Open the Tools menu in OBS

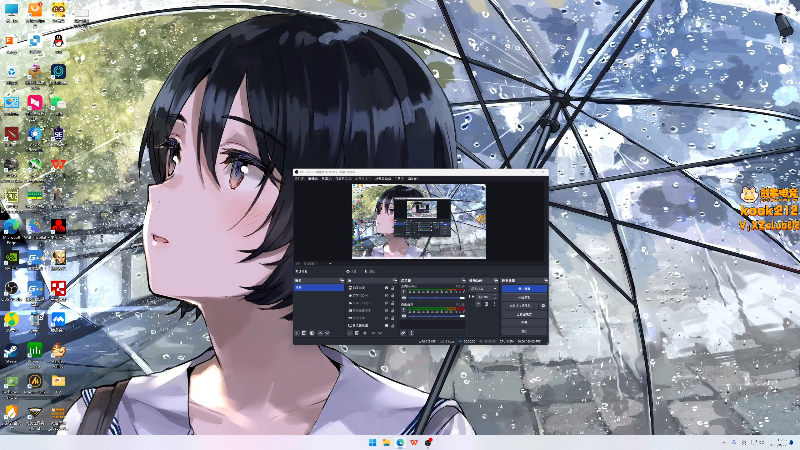pyautogui.click(x=399, y=179)
